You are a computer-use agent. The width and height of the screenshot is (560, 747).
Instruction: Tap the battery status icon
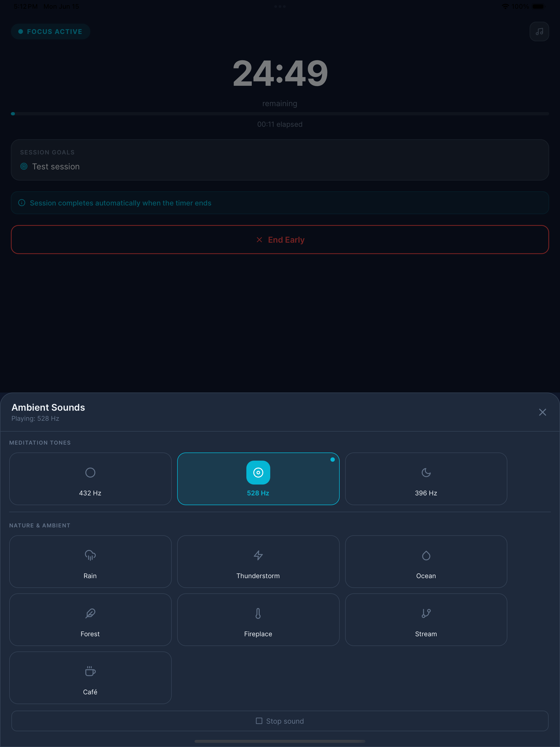click(539, 7)
